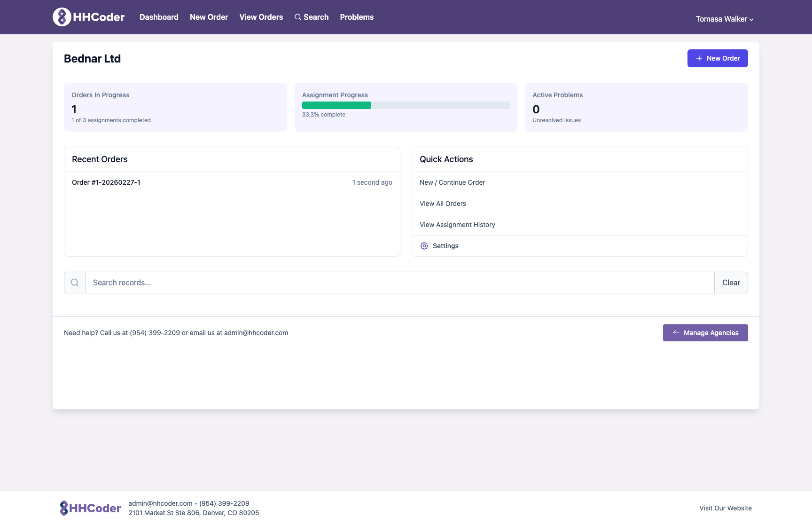This screenshot has width=812, height=525.
Task: Click the HHCoder logo in the header
Action: tap(88, 17)
